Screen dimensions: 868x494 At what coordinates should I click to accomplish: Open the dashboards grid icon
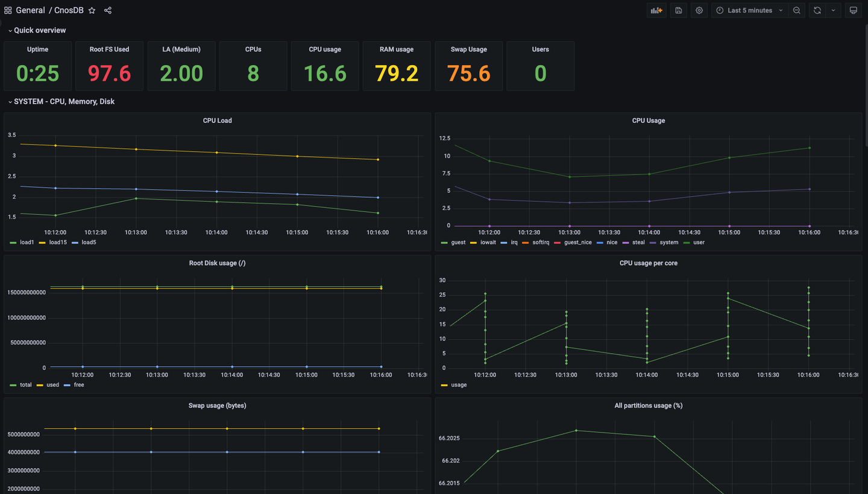click(x=8, y=10)
